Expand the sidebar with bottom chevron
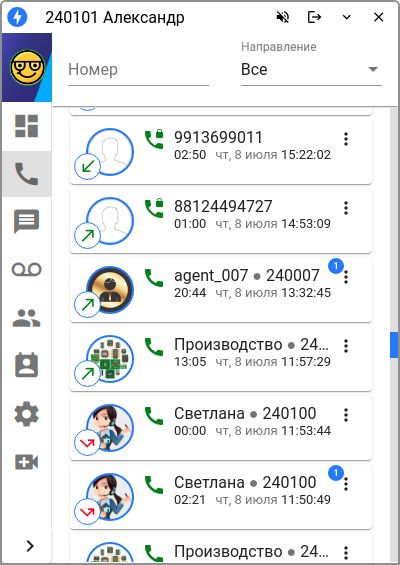This screenshot has width=400, height=565. pyautogui.click(x=30, y=546)
